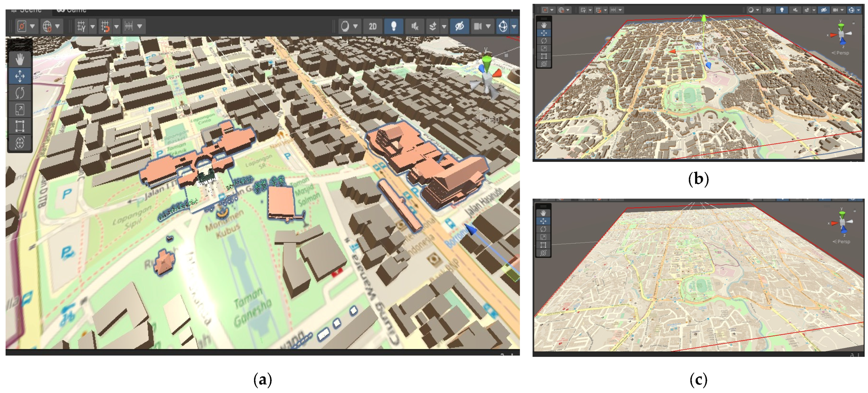Toggle scene lighting bulb in large panel
The width and height of the screenshot is (868, 393).
tap(393, 26)
